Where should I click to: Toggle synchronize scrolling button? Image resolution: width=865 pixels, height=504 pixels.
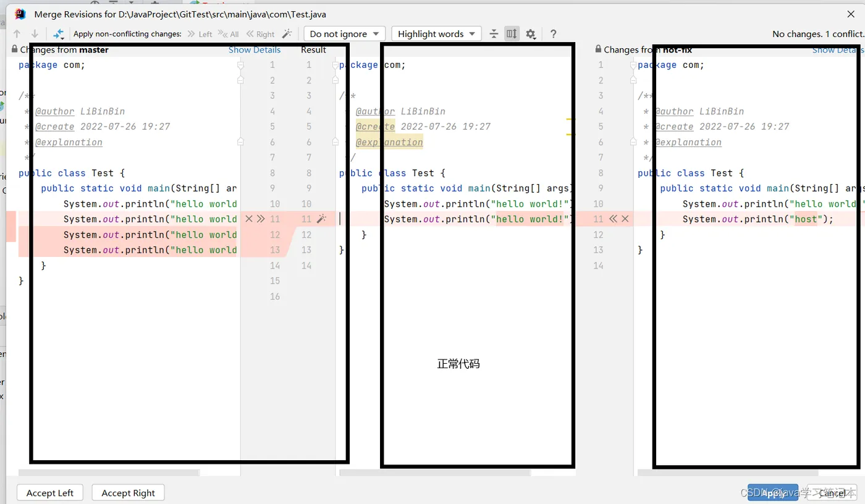(x=512, y=34)
